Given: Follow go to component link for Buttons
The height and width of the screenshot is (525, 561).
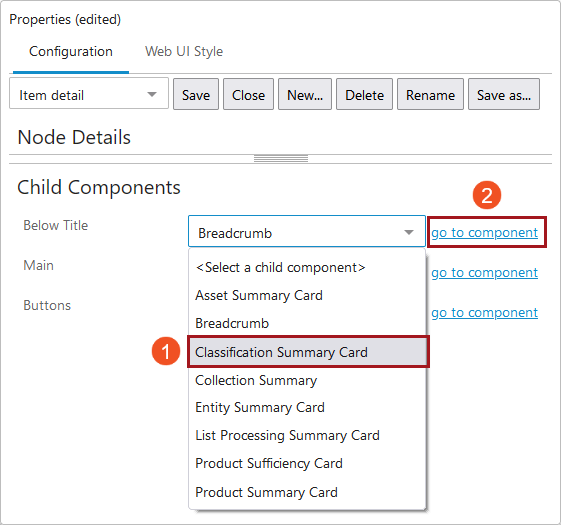Looking at the screenshot, I should [484, 313].
